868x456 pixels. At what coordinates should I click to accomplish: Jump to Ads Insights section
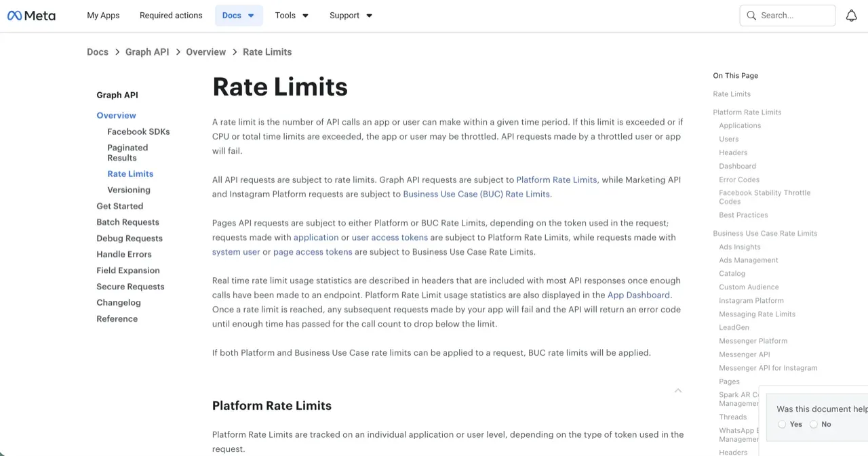click(x=740, y=247)
